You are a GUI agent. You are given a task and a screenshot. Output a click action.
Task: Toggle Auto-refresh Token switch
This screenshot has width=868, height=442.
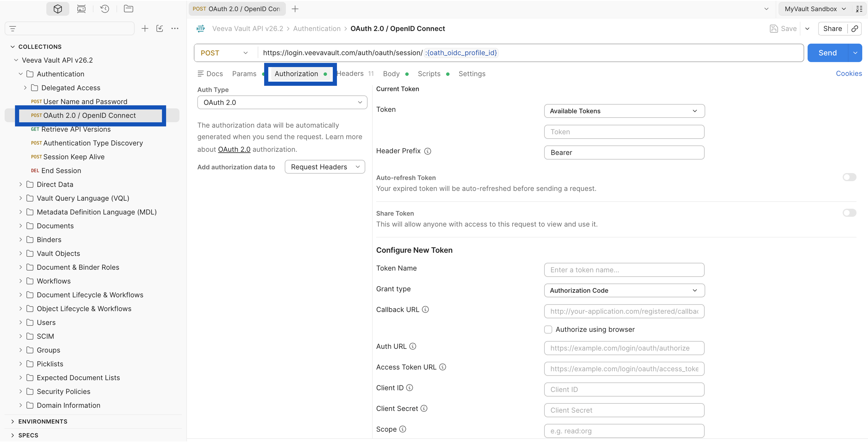[x=849, y=177]
